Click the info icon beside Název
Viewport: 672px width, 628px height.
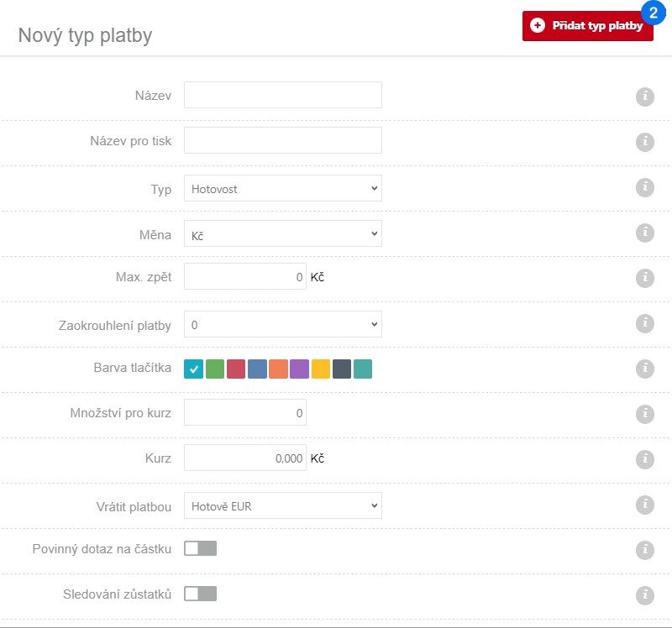pos(644,97)
